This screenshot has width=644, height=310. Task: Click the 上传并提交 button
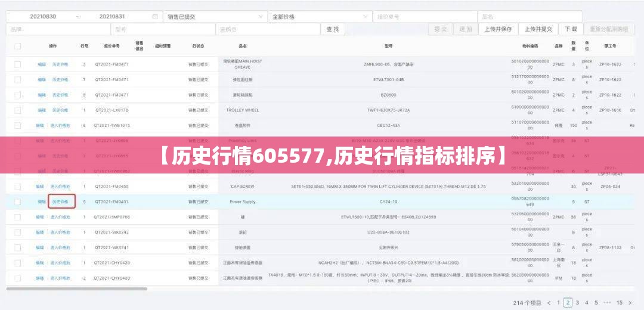pyautogui.click(x=538, y=29)
